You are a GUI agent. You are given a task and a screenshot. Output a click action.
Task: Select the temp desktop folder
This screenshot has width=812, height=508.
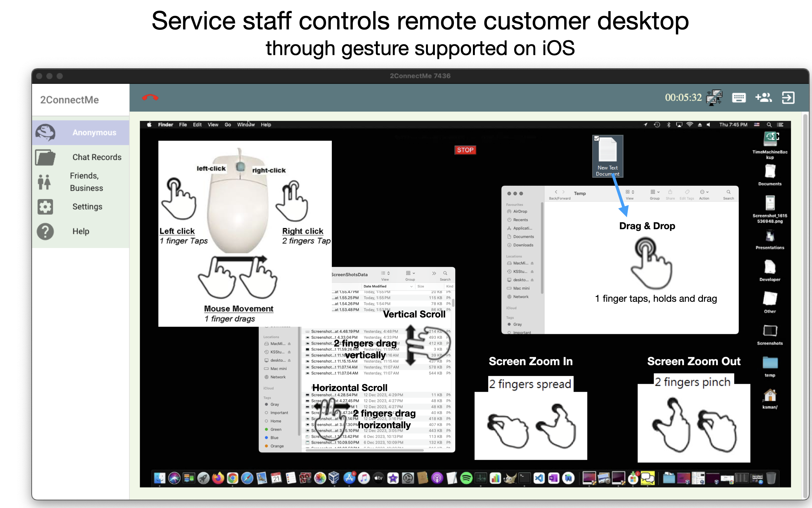770,367
